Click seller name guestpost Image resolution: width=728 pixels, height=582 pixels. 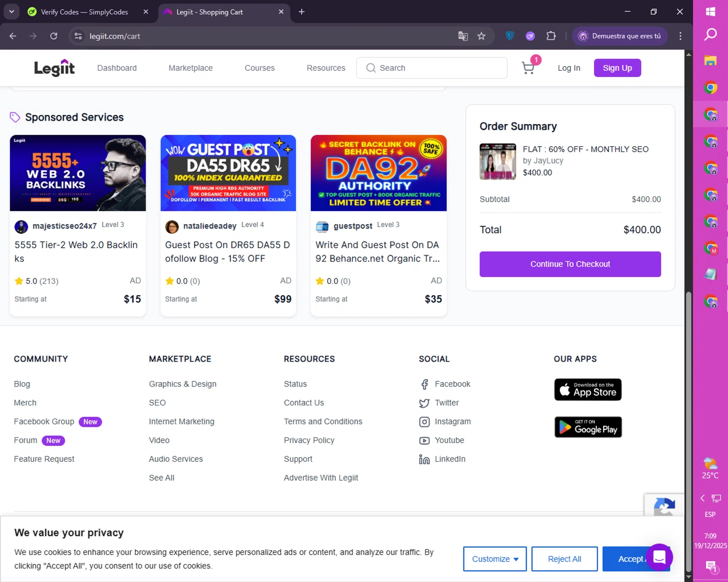click(353, 226)
